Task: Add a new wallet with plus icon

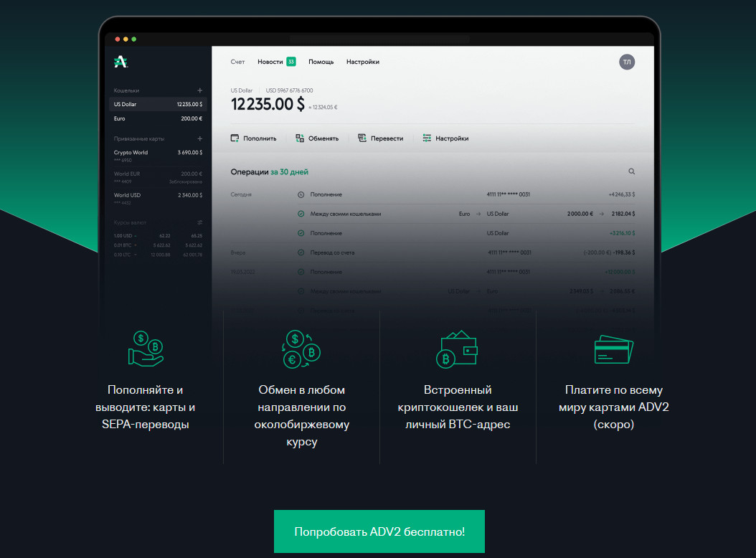Action: tap(200, 90)
